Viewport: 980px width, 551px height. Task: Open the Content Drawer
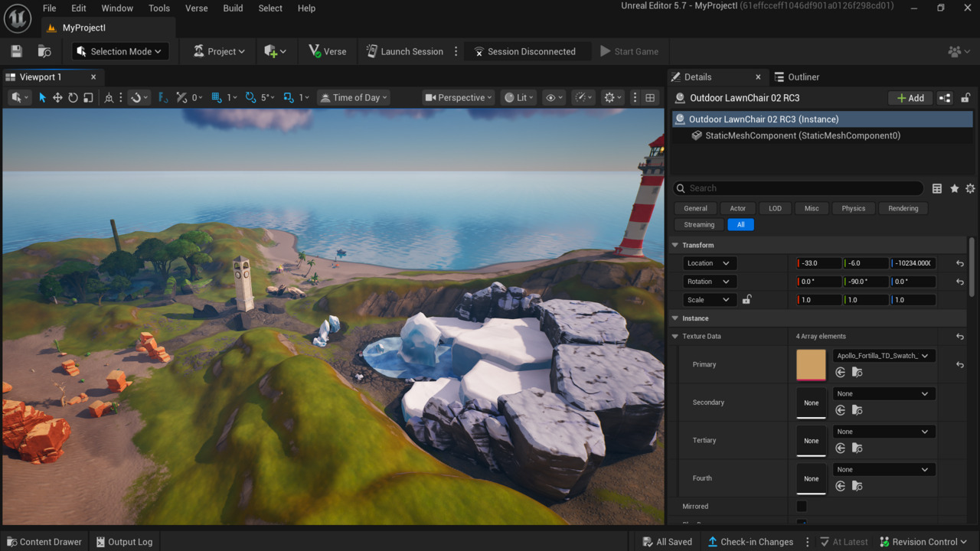coord(43,542)
